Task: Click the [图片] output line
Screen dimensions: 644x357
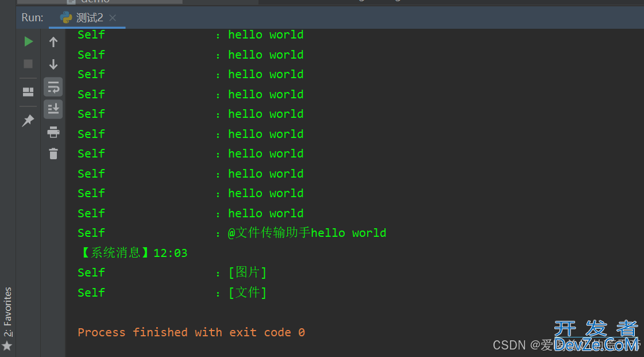Action: click(x=247, y=272)
